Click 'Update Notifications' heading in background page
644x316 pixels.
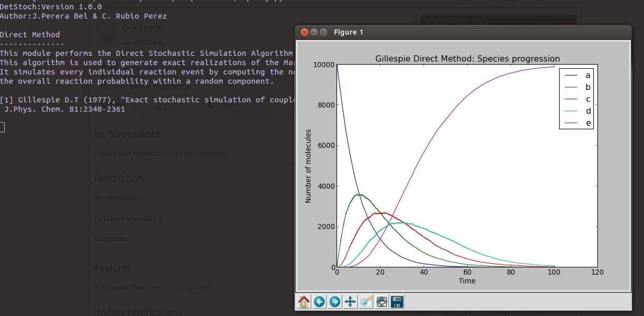[x=138, y=312]
